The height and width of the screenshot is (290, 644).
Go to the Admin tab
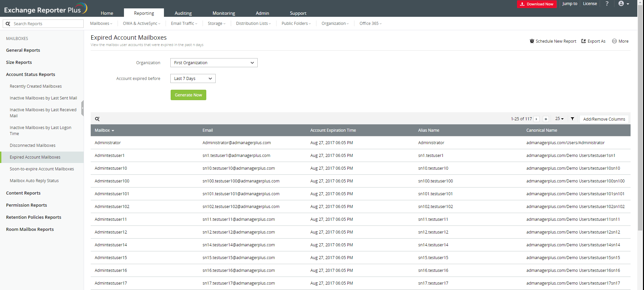[x=262, y=13]
